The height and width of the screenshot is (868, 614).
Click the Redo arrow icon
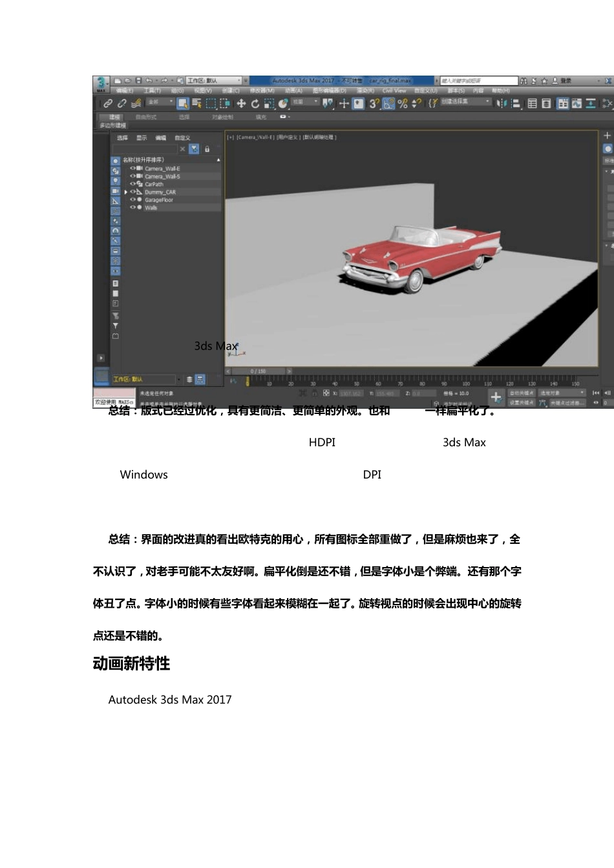[x=164, y=81]
